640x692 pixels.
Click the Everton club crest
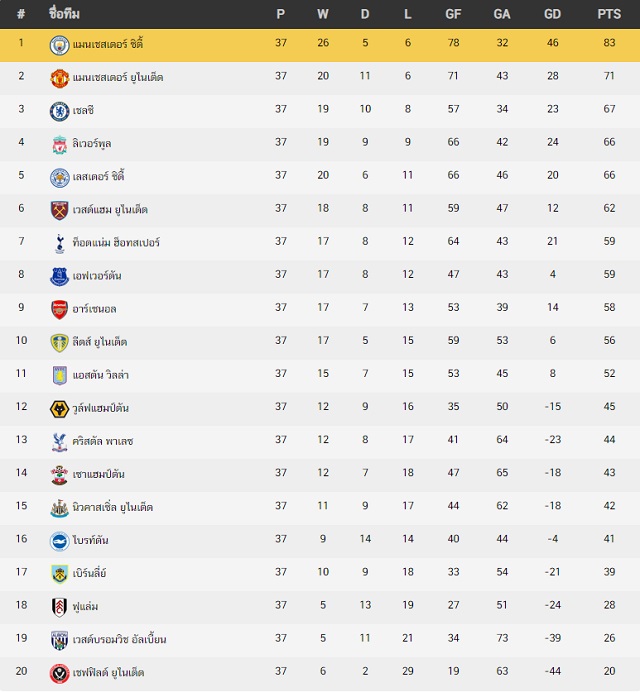pyautogui.click(x=59, y=277)
